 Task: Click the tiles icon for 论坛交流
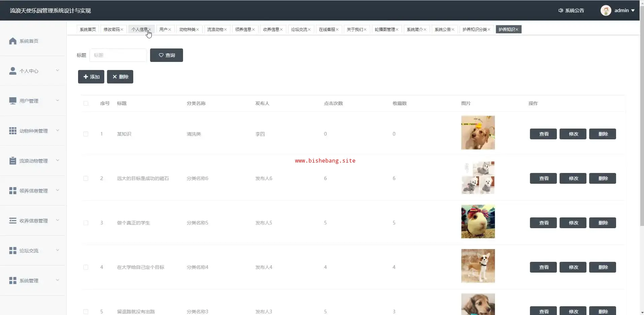[x=13, y=250]
